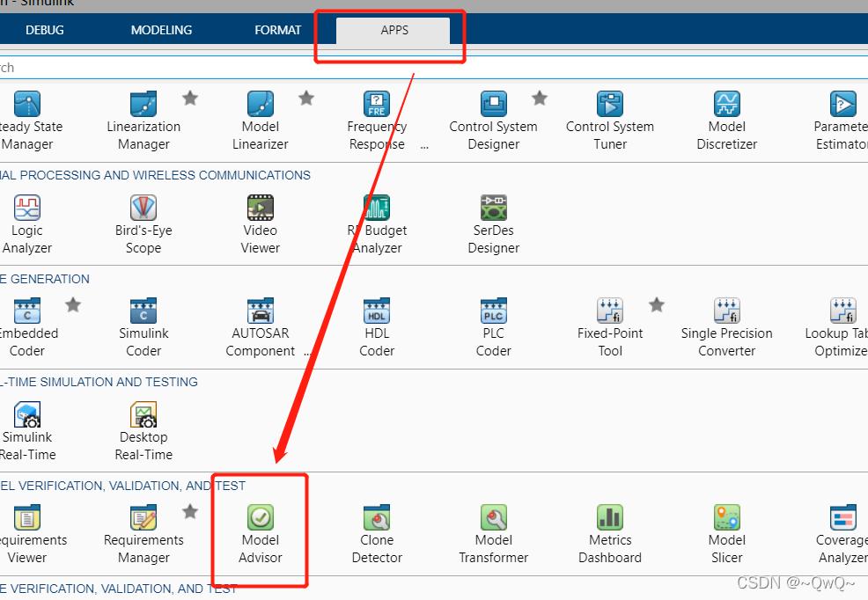Screen dimensions: 868x600
Task: Open the Model Advisor app
Action: tap(261, 534)
